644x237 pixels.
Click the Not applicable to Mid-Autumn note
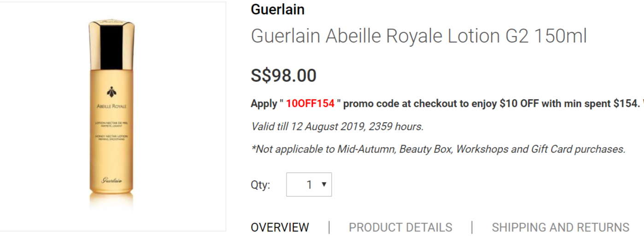[x=438, y=149]
